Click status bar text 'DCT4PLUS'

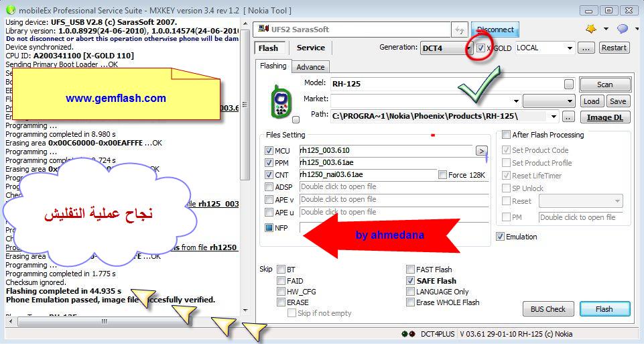(438, 334)
